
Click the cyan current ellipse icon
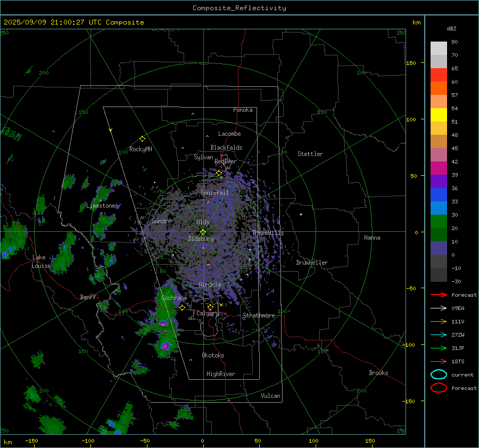coord(439,374)
